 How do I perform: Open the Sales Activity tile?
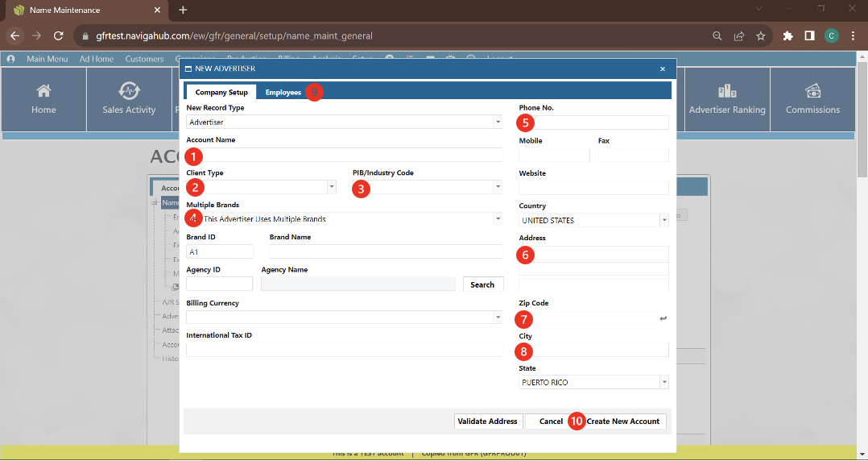pos(129,99)
